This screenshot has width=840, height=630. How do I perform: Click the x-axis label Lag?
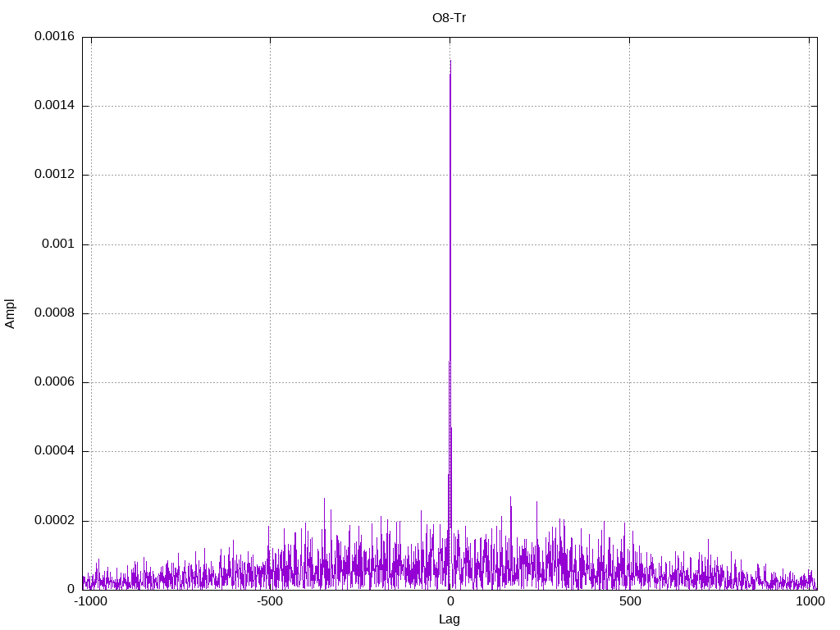pos(449,619)
